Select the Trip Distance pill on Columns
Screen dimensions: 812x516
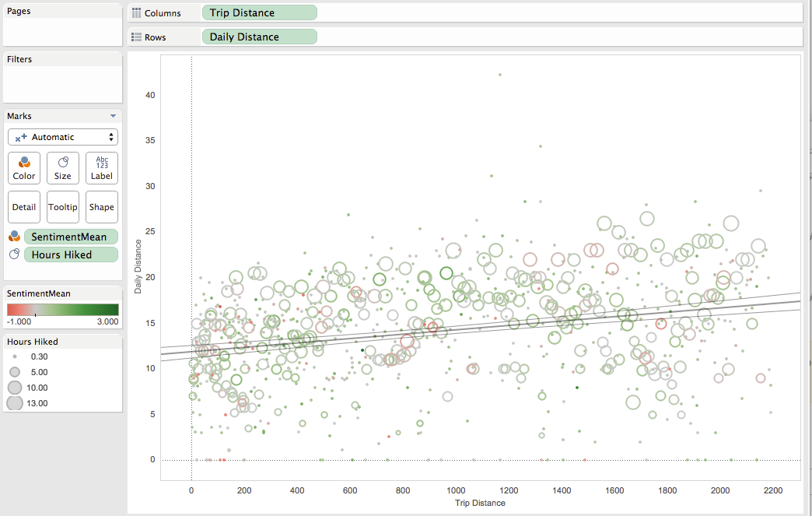point(260,12)
